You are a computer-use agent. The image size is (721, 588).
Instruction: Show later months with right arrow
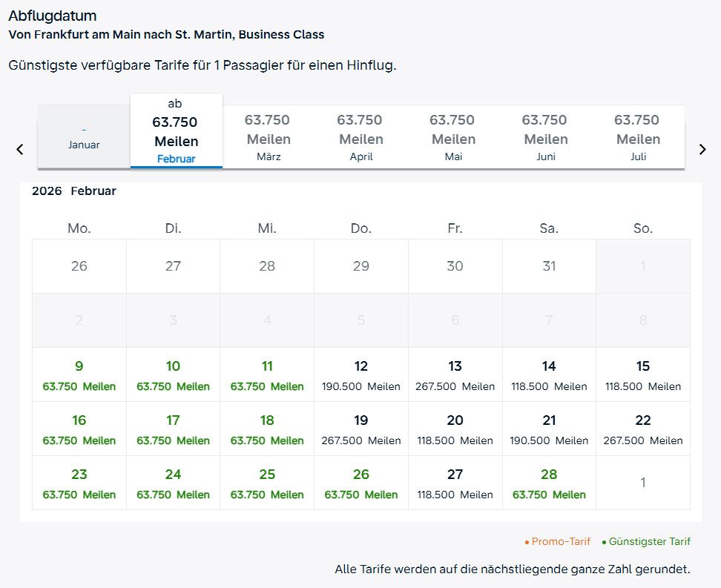point(702,149)
